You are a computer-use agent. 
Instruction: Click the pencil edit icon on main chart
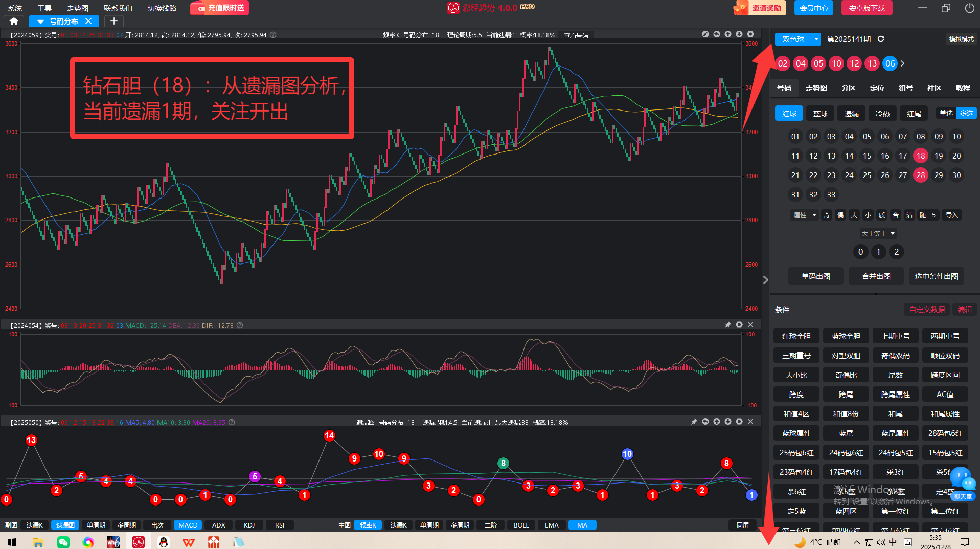click(705, 34)
